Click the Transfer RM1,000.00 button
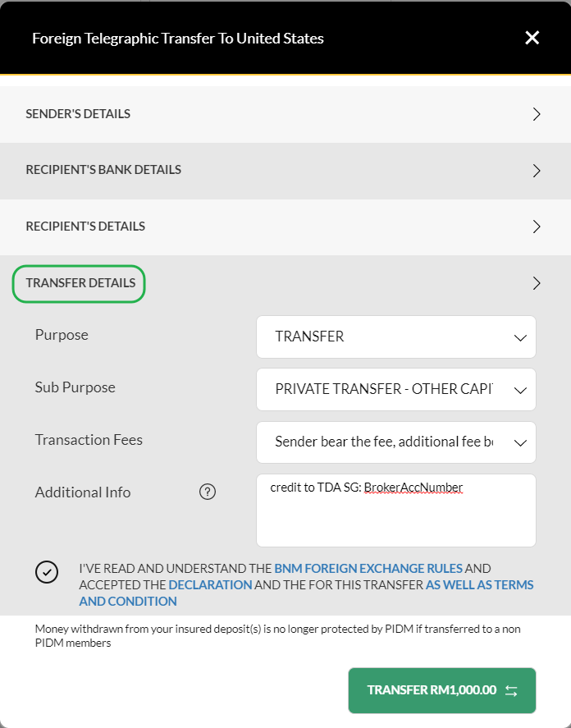The width and height of the screenshot is (571, 728). click(442, 690)
